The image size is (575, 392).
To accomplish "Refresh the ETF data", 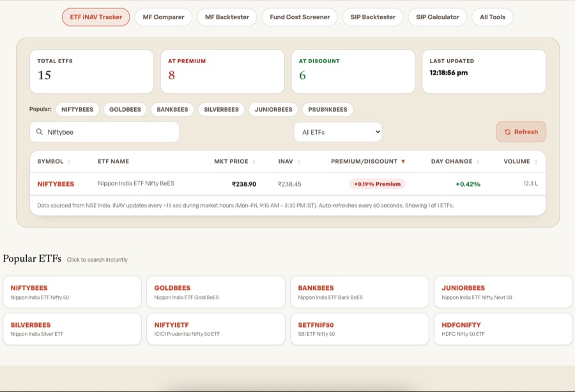I will click(x=521, y=132).
